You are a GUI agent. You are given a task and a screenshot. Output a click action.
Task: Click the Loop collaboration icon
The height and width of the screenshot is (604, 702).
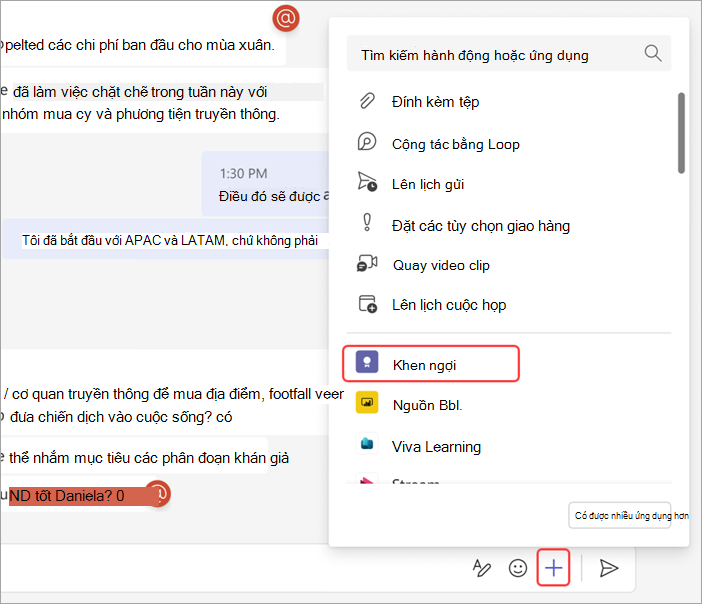(x=367, y=141)
